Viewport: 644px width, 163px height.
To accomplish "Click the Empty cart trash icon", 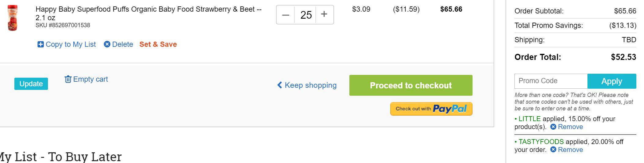I will [68, 79].
